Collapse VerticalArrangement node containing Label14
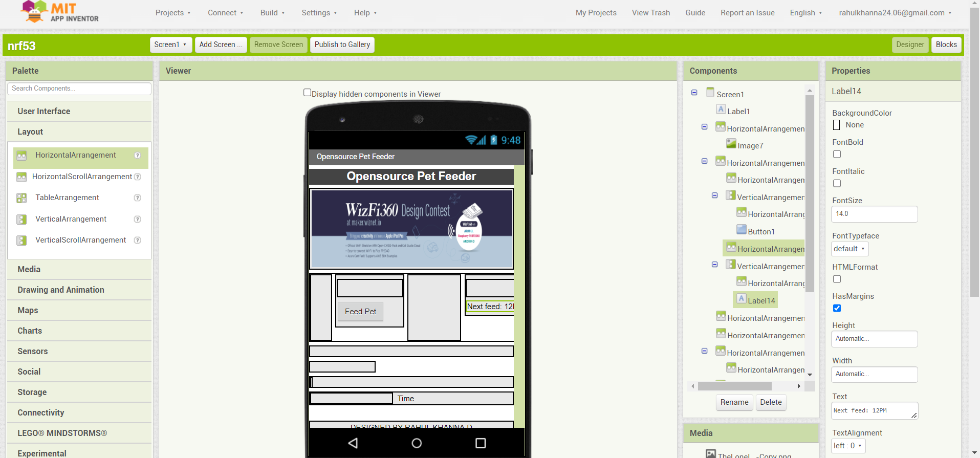Image resolution: width=980 pixels, height=458 pixels. pos(714,265)
